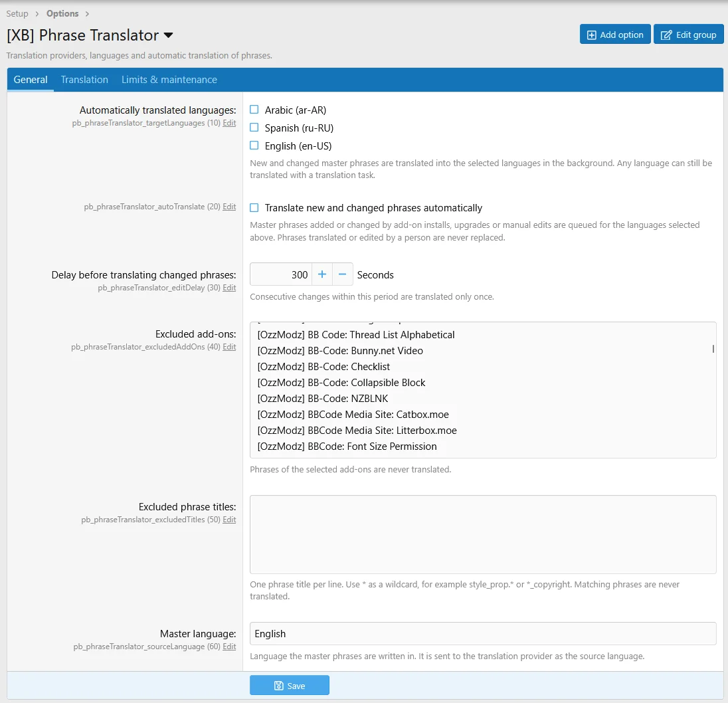Go to Options in breadcrumb
The image size is (728, 703).
tap(62, 13)
